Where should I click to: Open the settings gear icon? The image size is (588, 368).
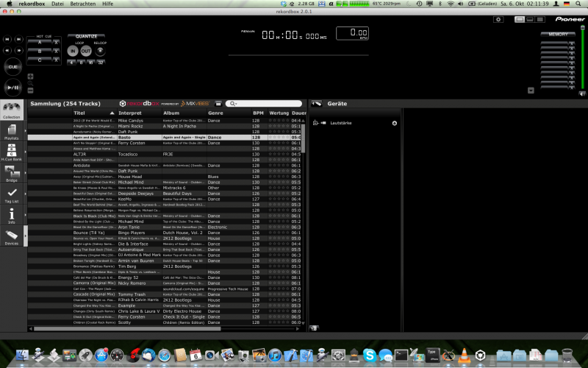[x=498, y=20]
